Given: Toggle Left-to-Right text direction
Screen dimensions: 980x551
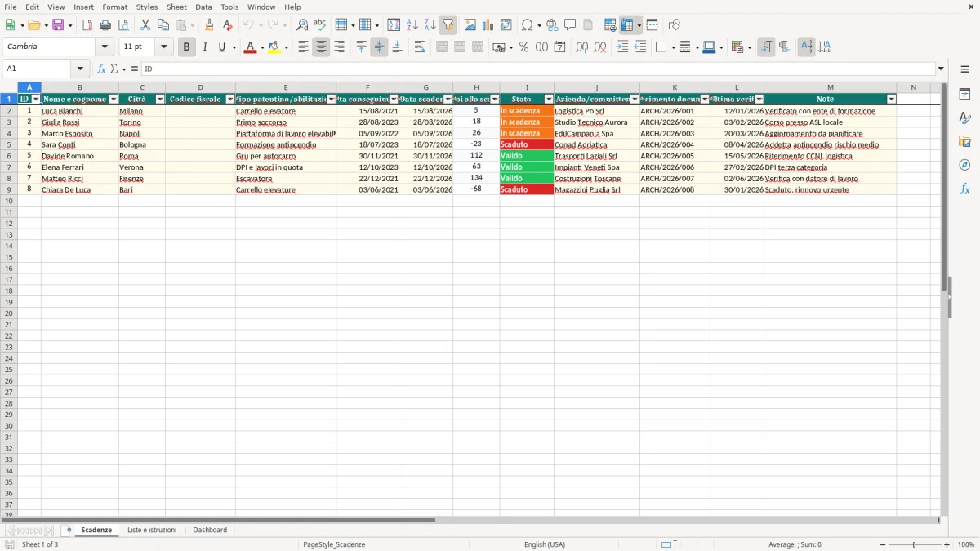Looking at the screenshot, I should 766,47.
